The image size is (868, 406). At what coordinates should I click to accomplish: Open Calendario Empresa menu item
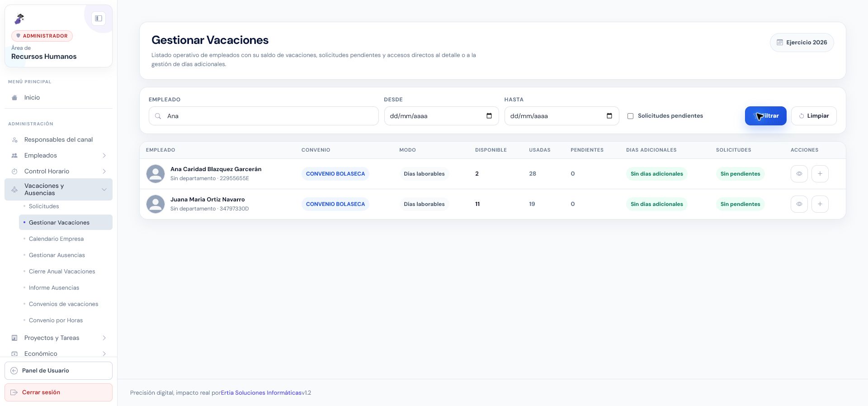coord(56,239)
